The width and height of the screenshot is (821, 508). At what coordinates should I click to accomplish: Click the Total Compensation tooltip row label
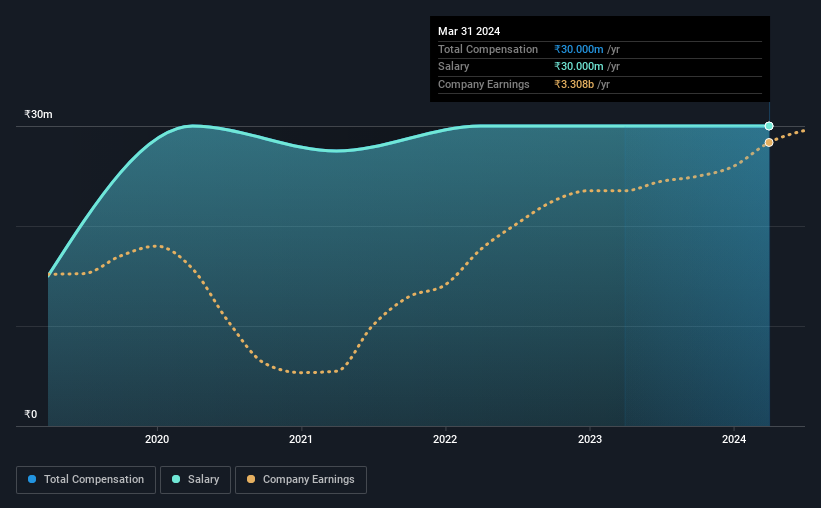point(487,49)
